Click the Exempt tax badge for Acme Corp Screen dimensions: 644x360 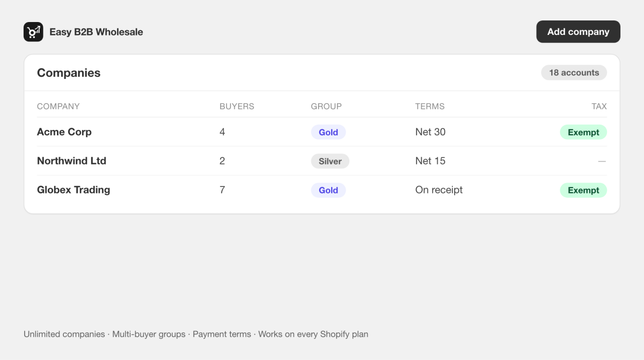(583, 132)
